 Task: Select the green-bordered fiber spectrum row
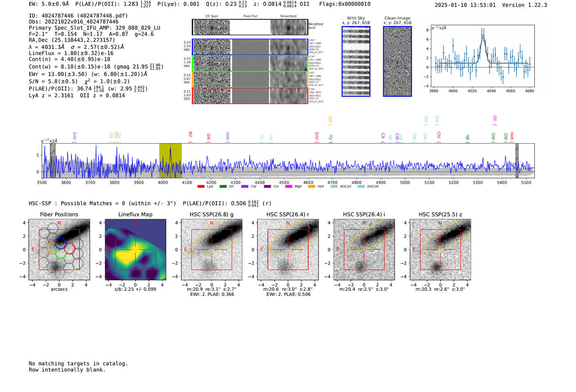tap(250, 63)
